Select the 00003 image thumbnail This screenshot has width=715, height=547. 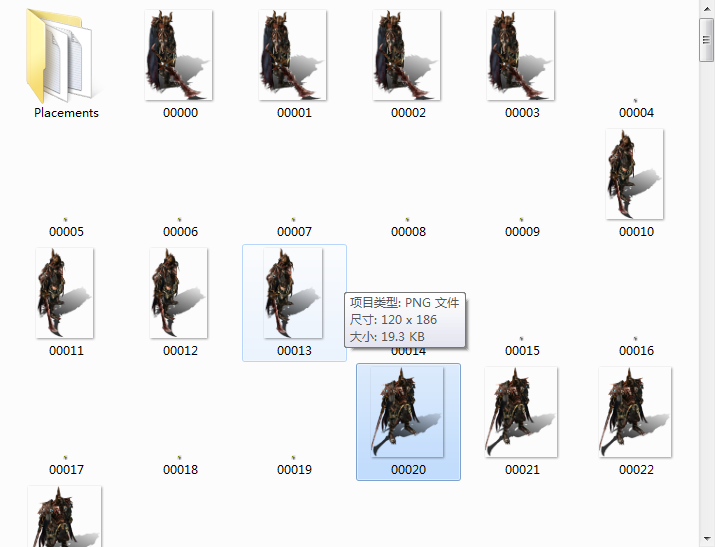coord(521,55)
